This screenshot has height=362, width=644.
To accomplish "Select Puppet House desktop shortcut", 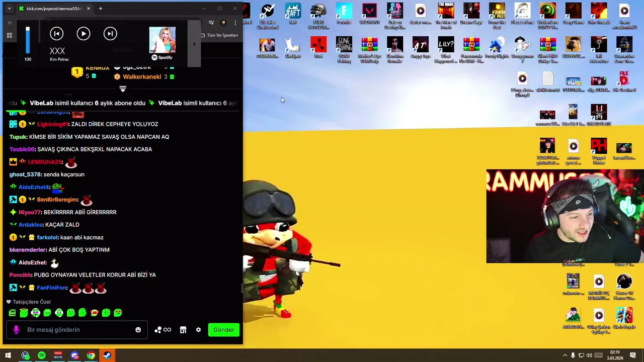I will 599,151.
